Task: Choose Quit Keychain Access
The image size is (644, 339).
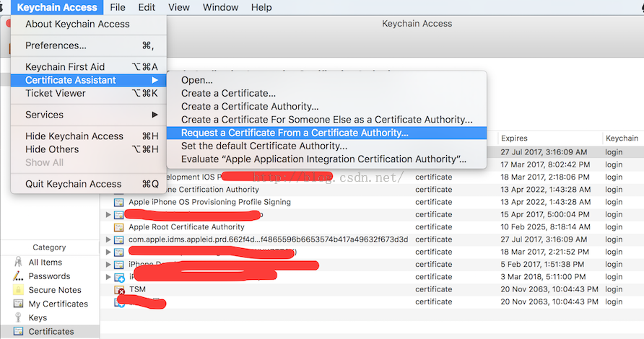Action: coord(73,184)
